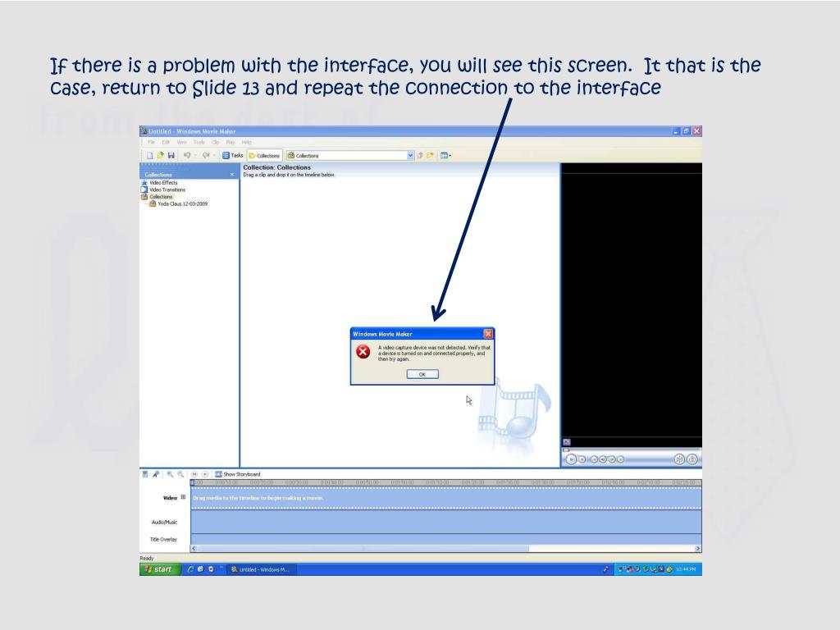This screenshot has height=630, width=840.
Task: Click the Redo toolbar icon
Action: pyautogui.click(x=206, y=155)
